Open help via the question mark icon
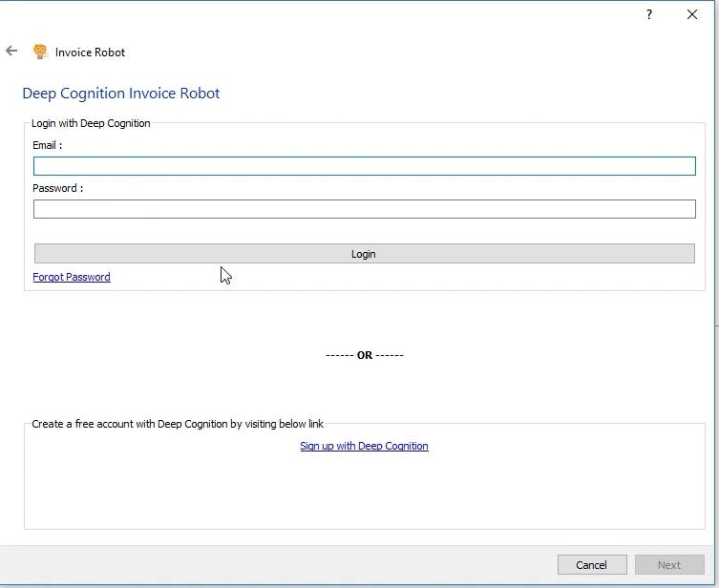719x588 pixels. [x=649, y=14]
